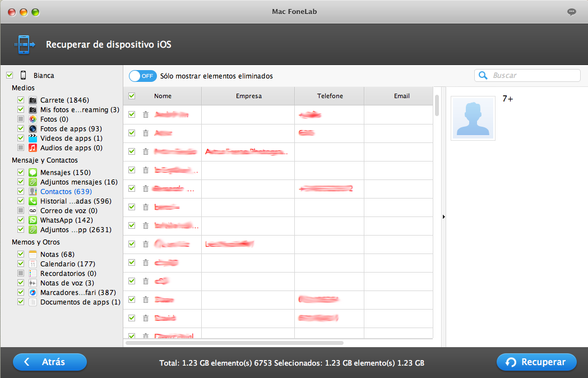Sort contacts by Telefone column
The width and height of the screenshot is (588, 378).
click(330, 96)
